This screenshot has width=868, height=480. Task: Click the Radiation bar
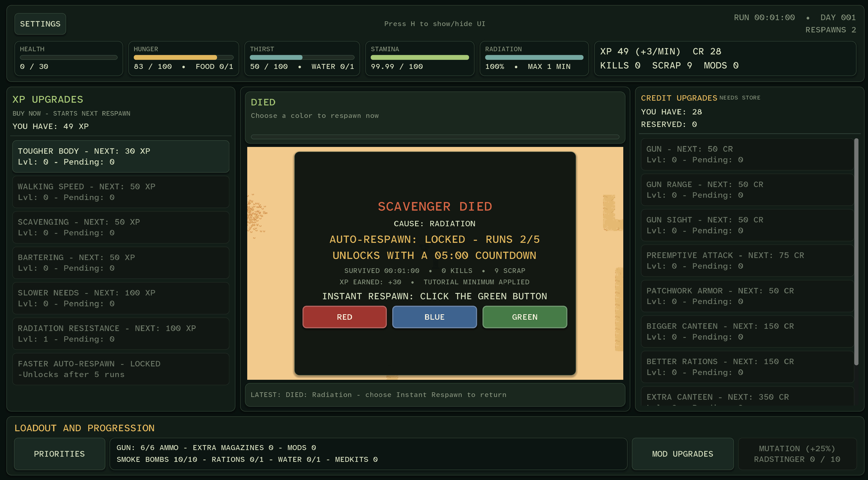tap(534, 58)
